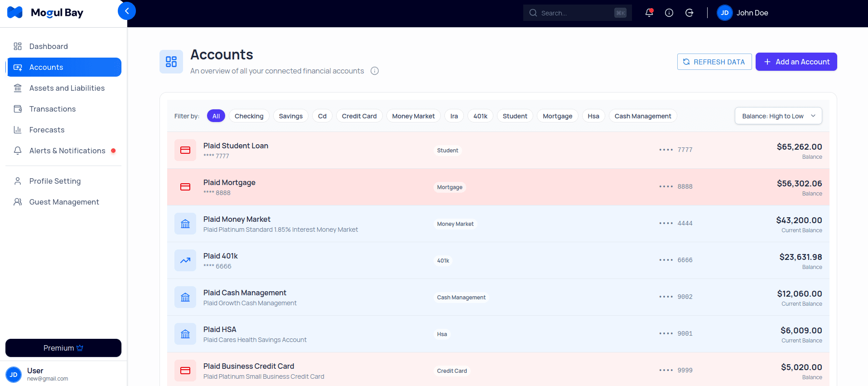Open Profile Setting

click(63, 181)
